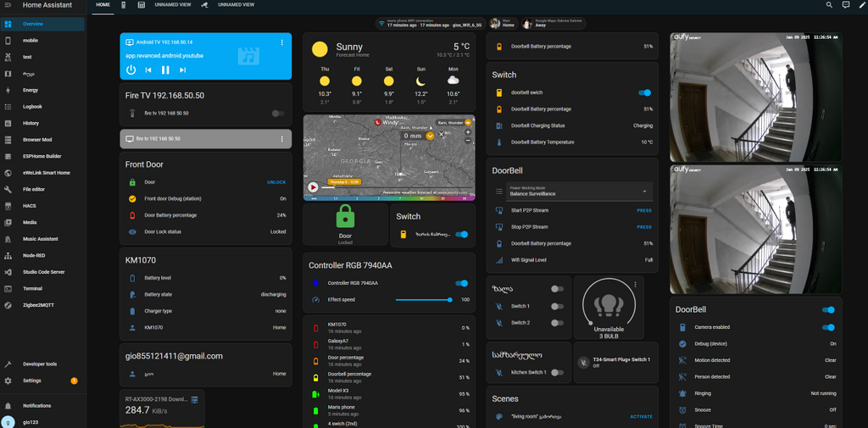868x428 pixels.
Task: Open the lower eufy camera feed
Action: [755, 229]
